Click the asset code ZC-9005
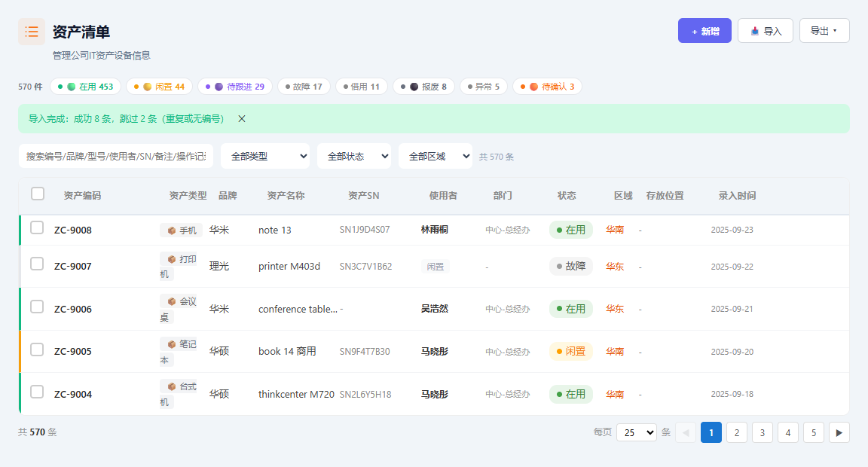The image size is (868, 467). pos(73,351)
